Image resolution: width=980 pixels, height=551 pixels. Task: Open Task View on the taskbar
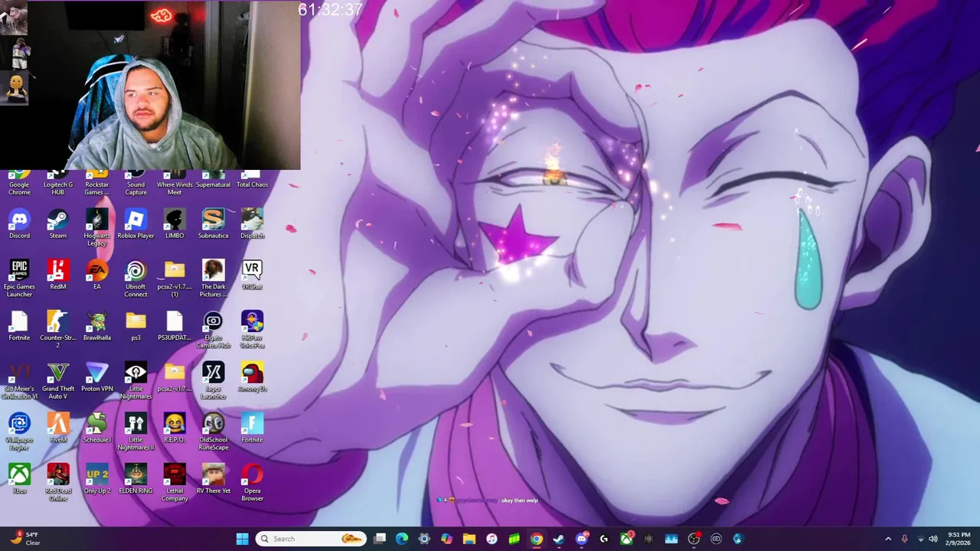[380, 539]
